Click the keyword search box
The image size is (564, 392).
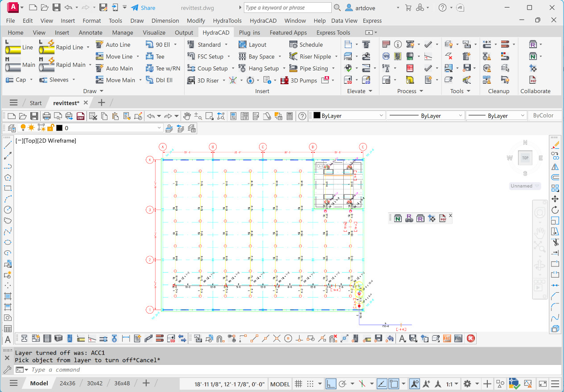click(x=288, y=8)
